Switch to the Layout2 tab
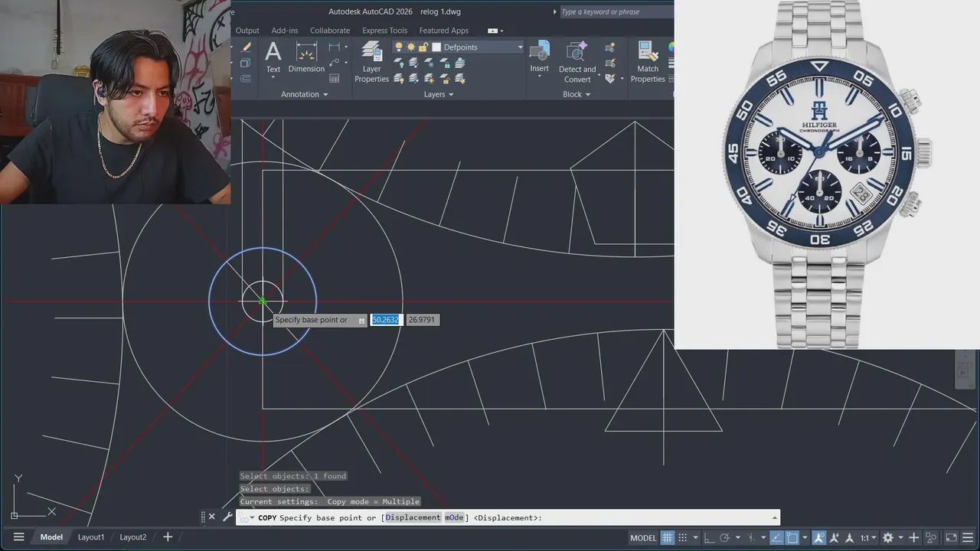 point(132,537)
